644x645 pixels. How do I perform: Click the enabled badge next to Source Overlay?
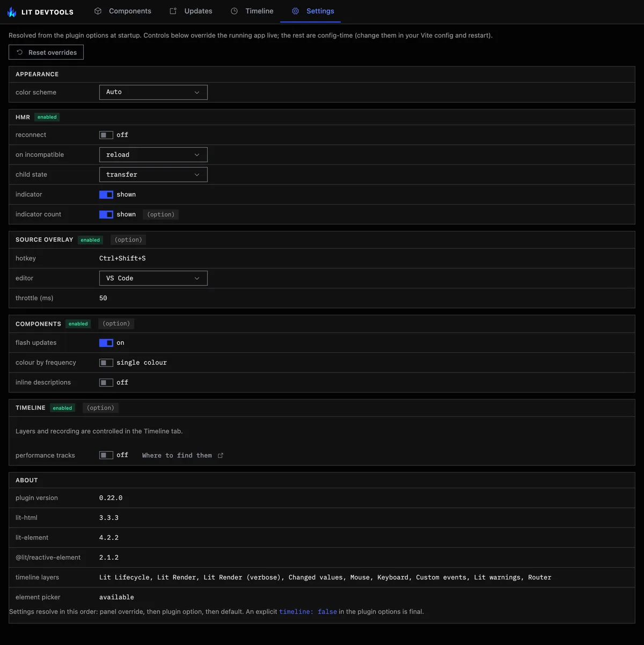(x=90, y=240)
